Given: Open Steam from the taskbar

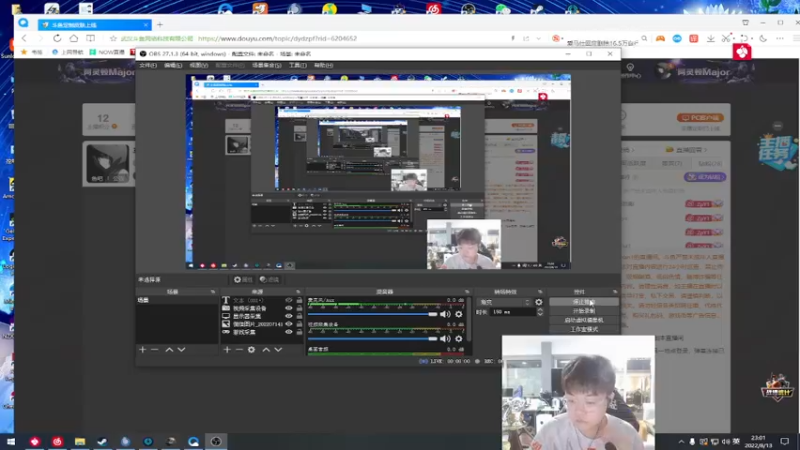Looking at the screenshot, I should (102, 441).
